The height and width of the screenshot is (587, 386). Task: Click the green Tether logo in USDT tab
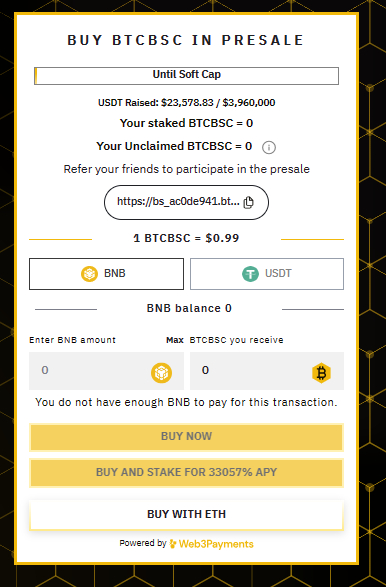[x=250, y=274]
